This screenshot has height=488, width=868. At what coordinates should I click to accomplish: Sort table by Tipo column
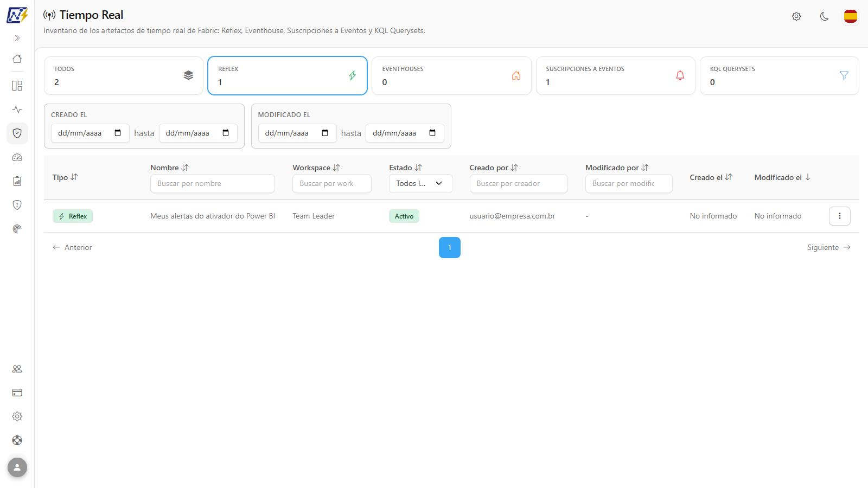pyautogui.click(x=65, y=177)
